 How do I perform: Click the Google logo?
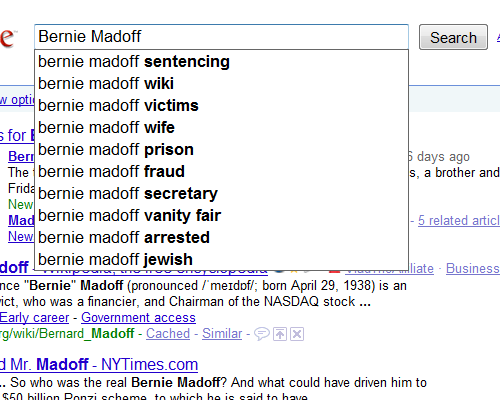8,37
